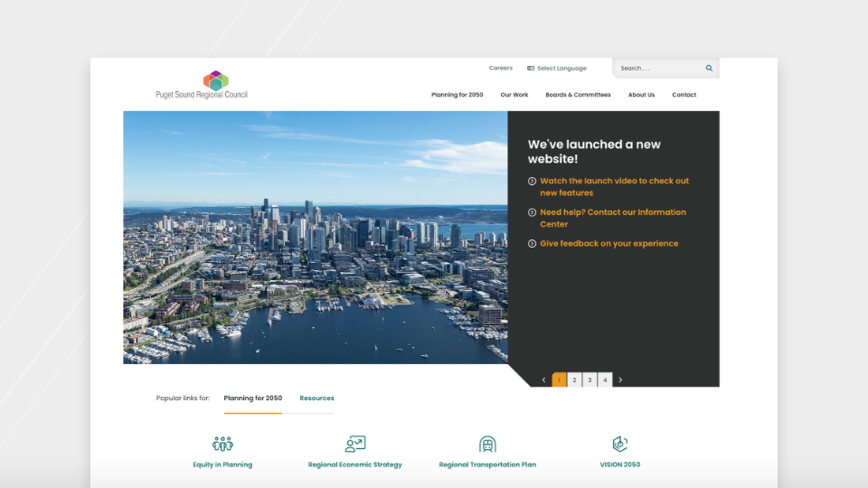Open the Watch the launch video link
Viewport: 868px width, 488px height.
click(x=615, y=187)
